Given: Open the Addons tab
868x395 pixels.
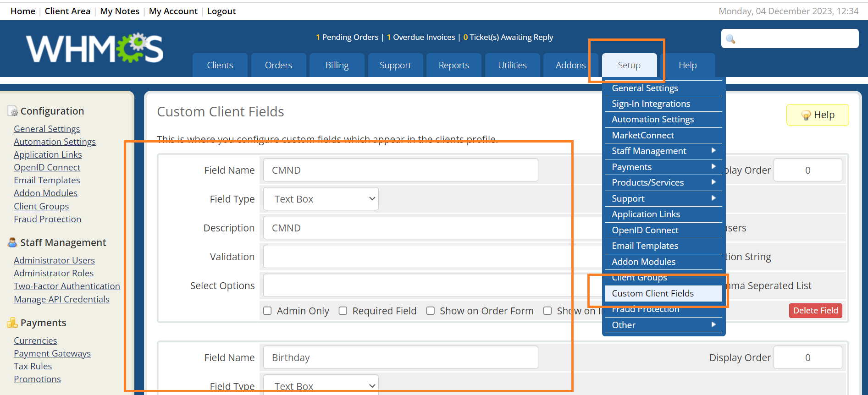Looking at the screenshot, I should (571, 65).
